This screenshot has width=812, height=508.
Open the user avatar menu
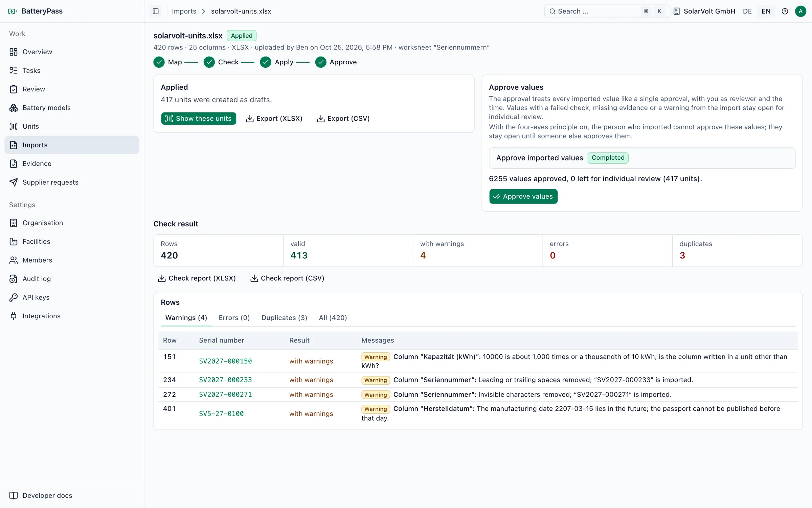tap(800, 11)
